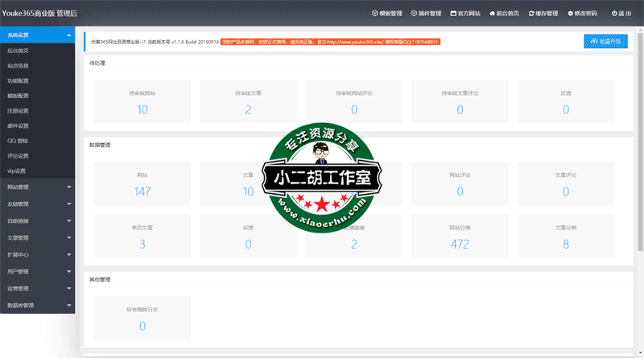644x358 pixels.
Task: Click the blue 检查升级 cloud button
Action: click(x=605, y=40)
